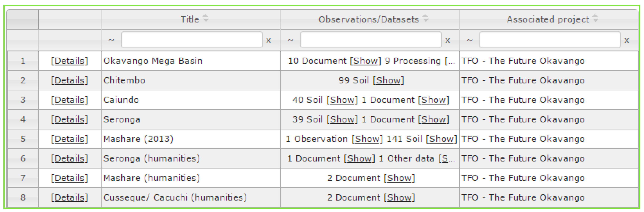This screenshot has height=212, width=644.
Task: Click 'TFO - The Future Okavango' in Caiundo row
Action: pyautogui.click(x=523, y=100)
